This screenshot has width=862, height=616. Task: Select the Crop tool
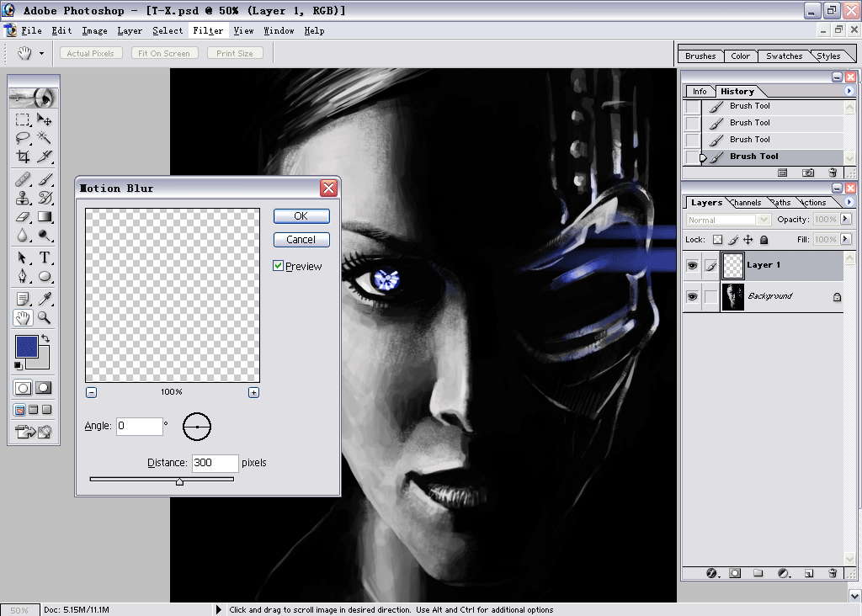23,157
